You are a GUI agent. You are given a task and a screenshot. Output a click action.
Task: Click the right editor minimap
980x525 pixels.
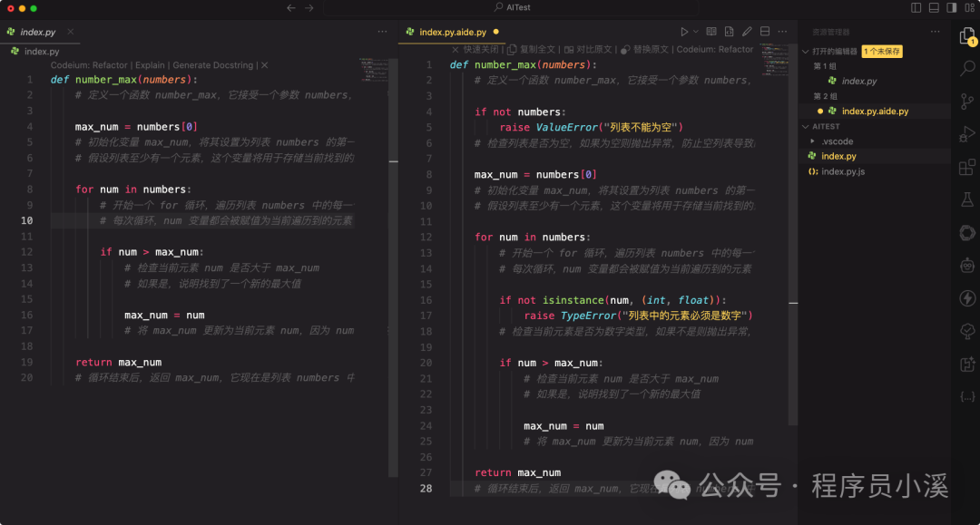point(774,59)
